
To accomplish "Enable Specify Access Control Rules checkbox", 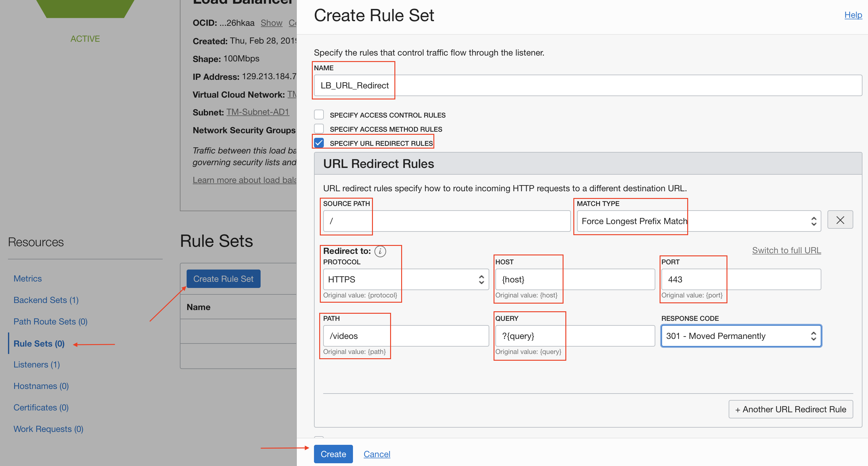I will 319,115.
